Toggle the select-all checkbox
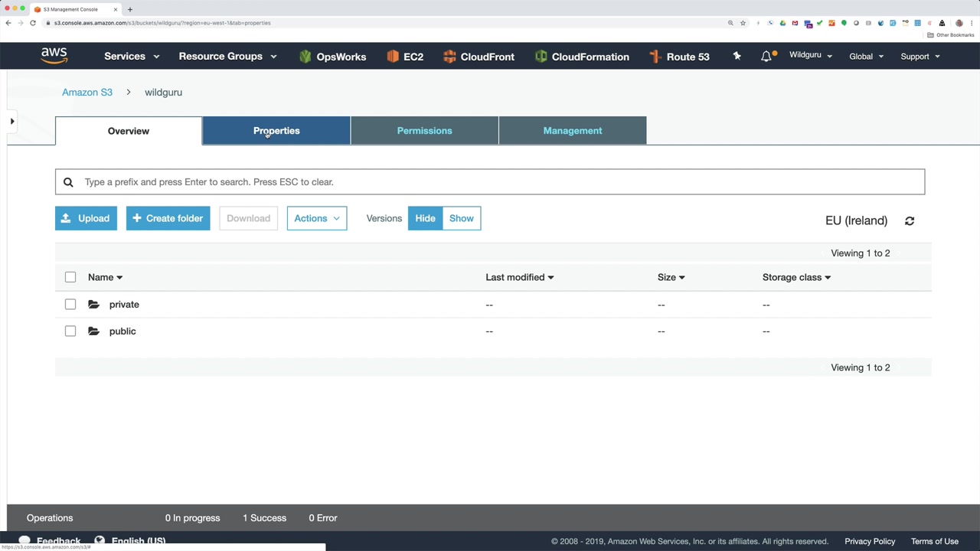980x551 pixels. pos(70,277)
